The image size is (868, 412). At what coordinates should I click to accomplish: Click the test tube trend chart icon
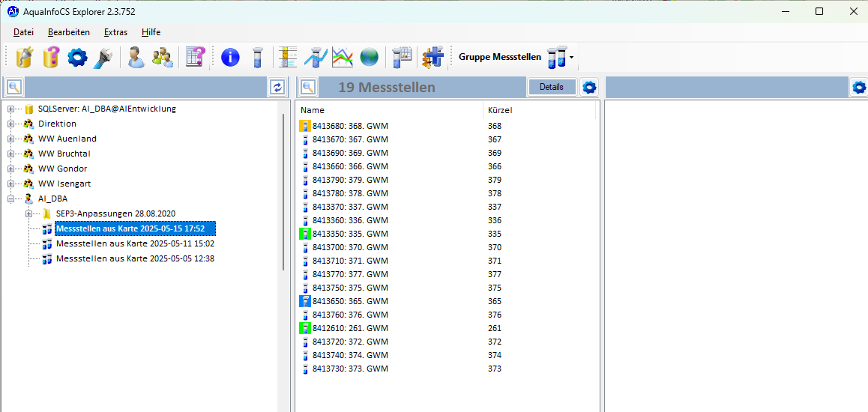(x=316, y=57)
